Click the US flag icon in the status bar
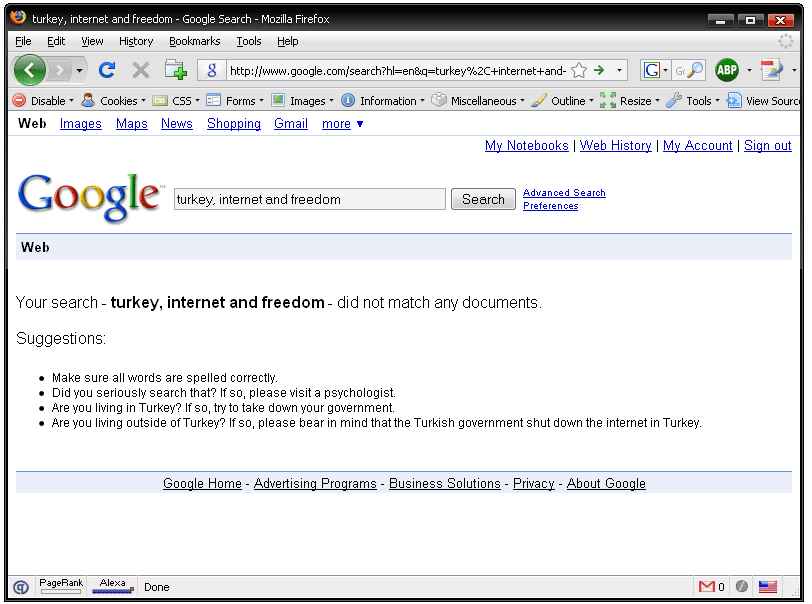This screenshot has width=812, height=604. click(767, 586)
